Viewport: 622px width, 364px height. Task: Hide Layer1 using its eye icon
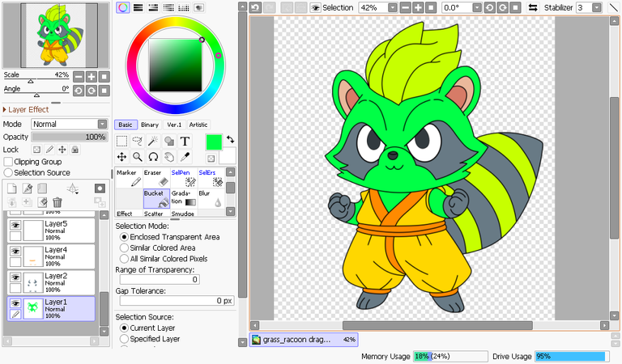[15, 303]
